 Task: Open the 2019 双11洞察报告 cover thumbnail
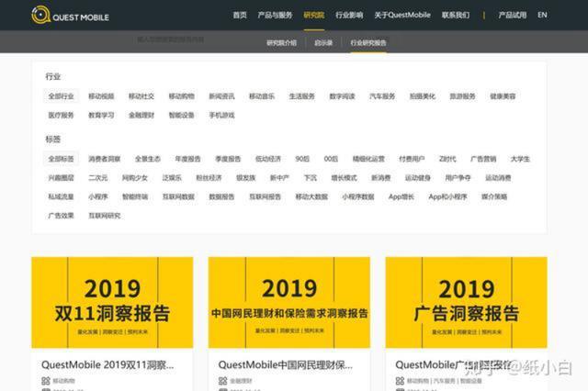pyautogui.click(x=112, y=302)
